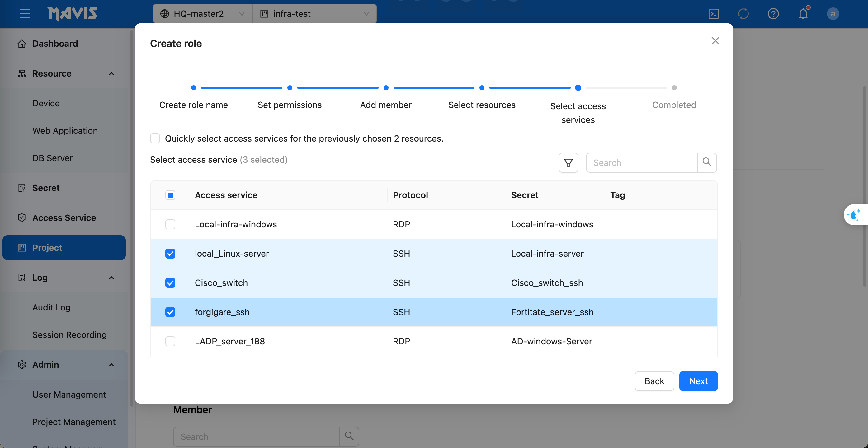Check the Local-infra-windows row checkbox
This screenshot has height=448, width=868.
pyautogui.click(x=170, y=224)
